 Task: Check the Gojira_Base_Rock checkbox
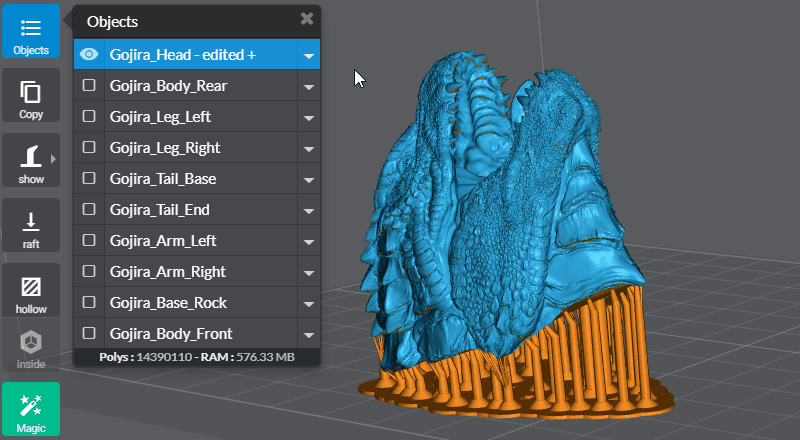tap(89, 302)
